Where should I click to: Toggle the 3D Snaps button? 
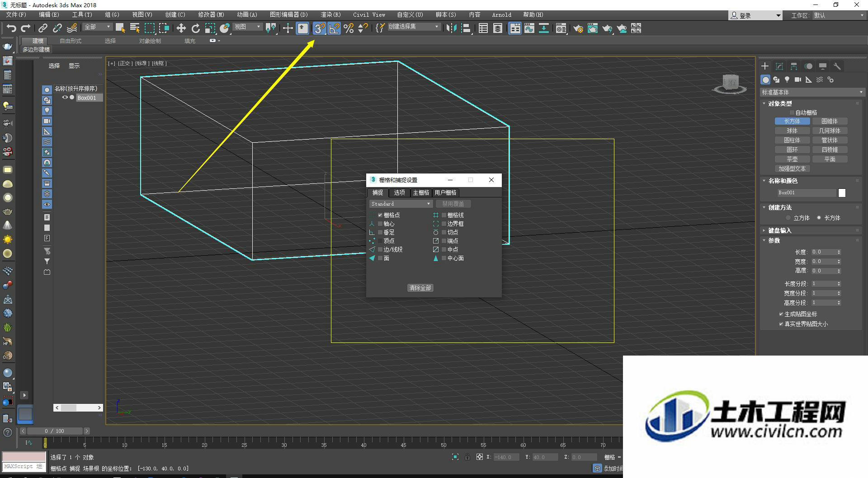coord(320,28)
